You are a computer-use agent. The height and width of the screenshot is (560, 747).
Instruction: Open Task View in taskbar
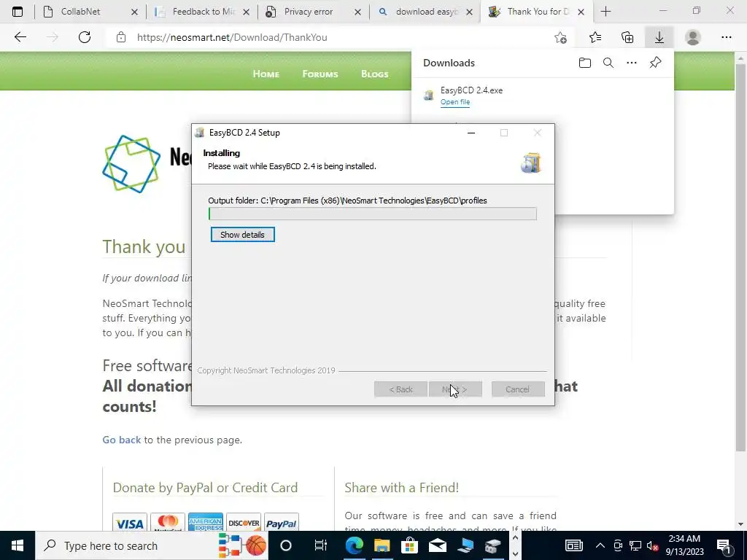[321, 545]
